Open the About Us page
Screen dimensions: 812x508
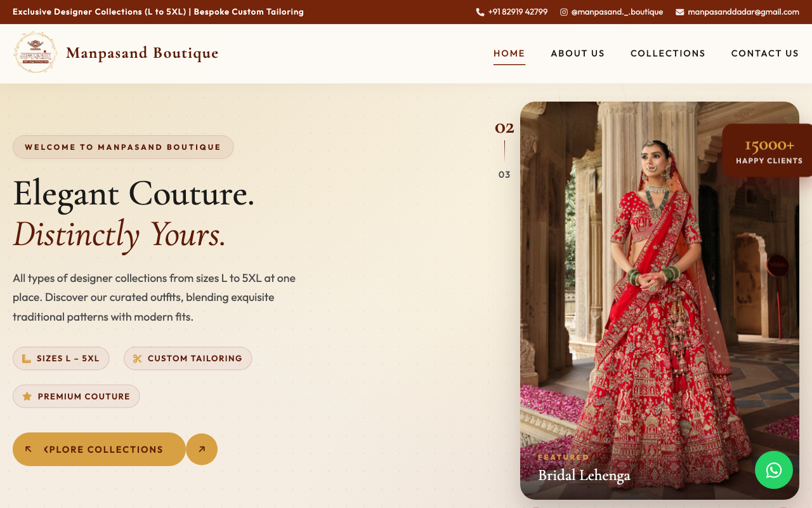coord(578,53)
